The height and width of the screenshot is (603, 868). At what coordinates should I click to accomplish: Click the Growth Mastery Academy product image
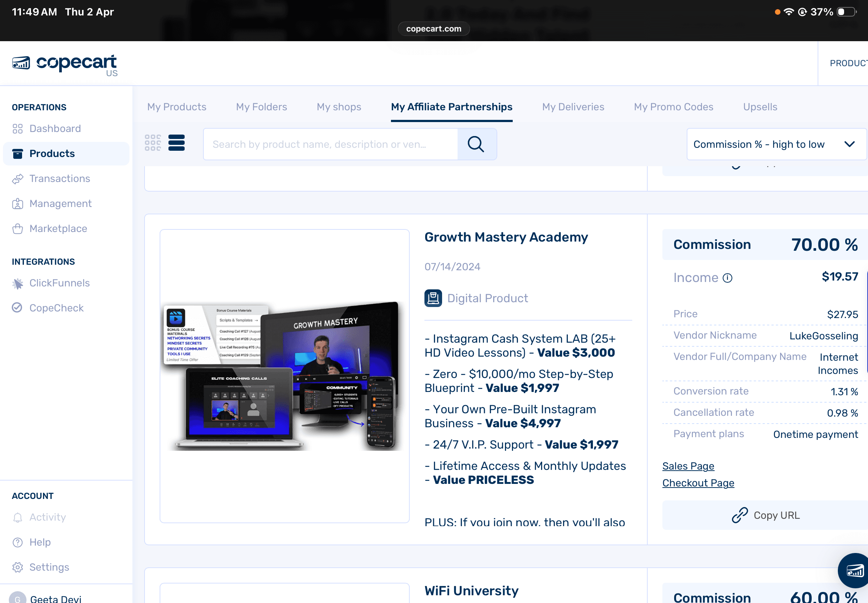pyautogui.click(x=284, y=375)
